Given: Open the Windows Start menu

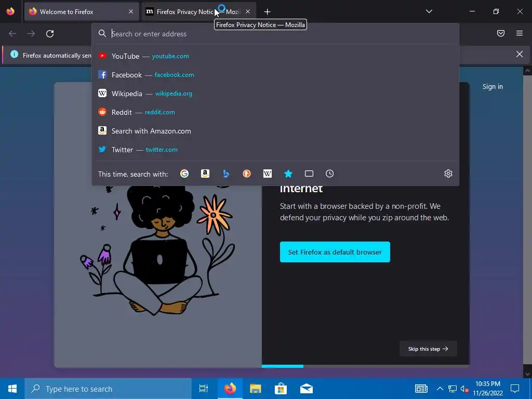Looking at the screenshot, I should tap(12, 389).
